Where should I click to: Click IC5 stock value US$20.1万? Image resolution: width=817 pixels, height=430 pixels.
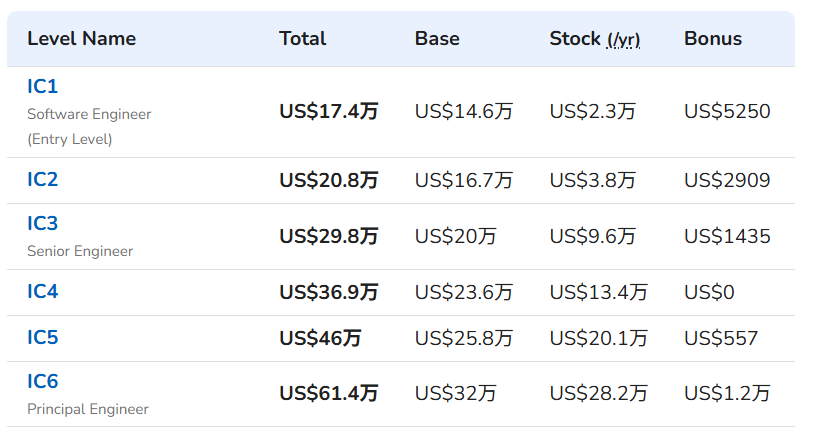click(x=599, y=338)
